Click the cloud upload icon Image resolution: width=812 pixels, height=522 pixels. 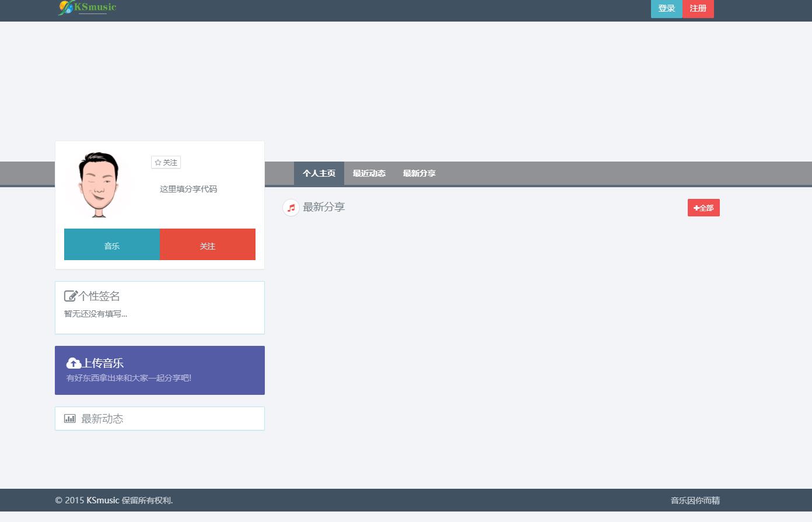[x=73, y=363]
